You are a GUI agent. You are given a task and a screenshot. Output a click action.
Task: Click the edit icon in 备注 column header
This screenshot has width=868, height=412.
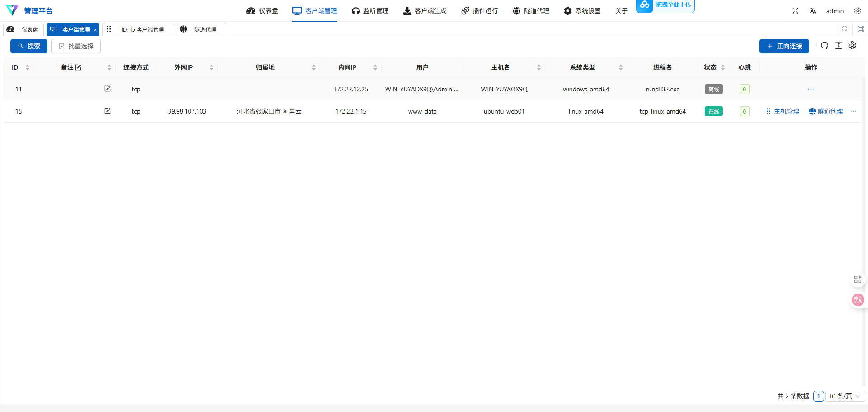pyautogui.click(x=78, y=67)
